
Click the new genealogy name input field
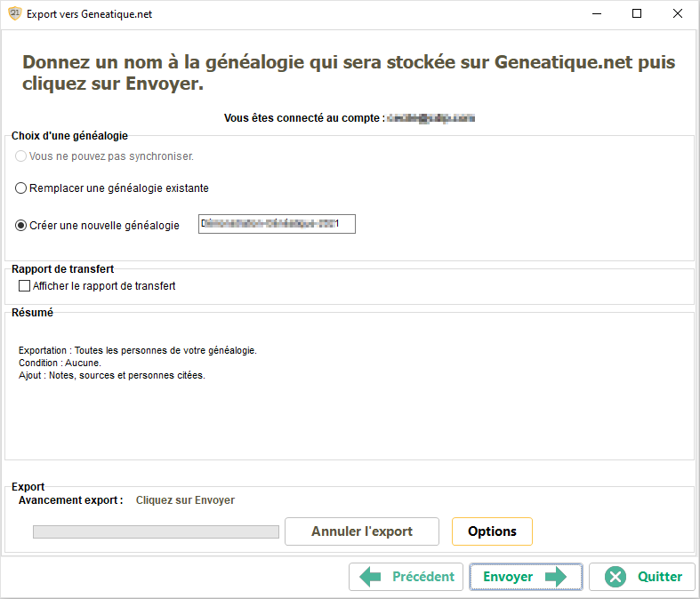click(x=277, y=224)
